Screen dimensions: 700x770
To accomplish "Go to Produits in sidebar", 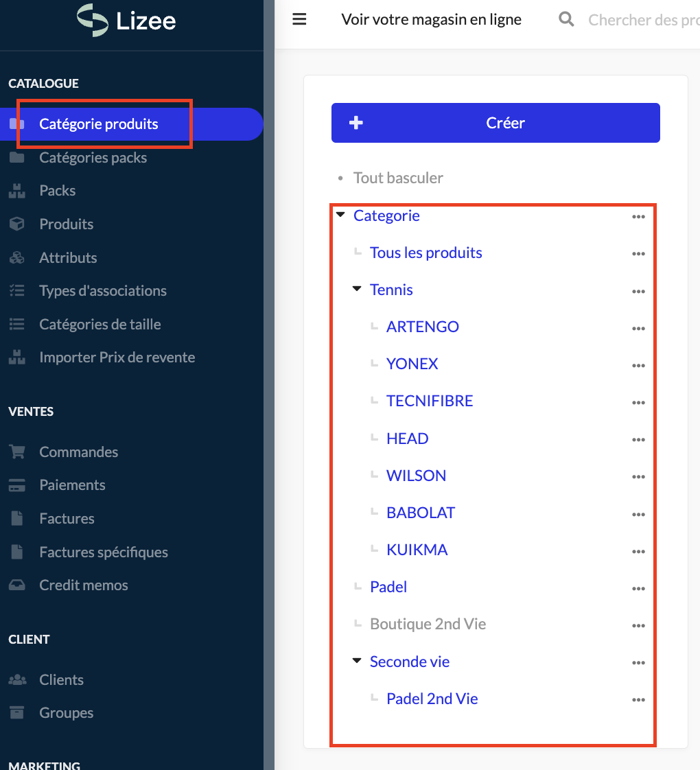I will (67, 224).
